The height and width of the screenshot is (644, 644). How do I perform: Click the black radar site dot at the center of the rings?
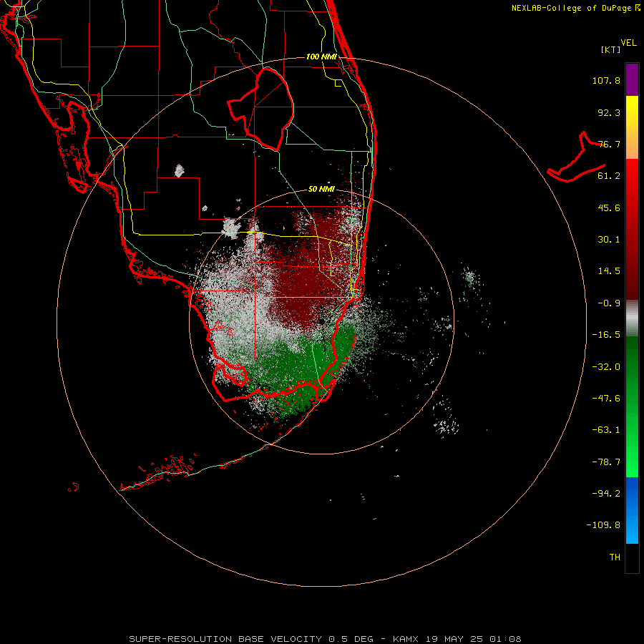(321, 321)
